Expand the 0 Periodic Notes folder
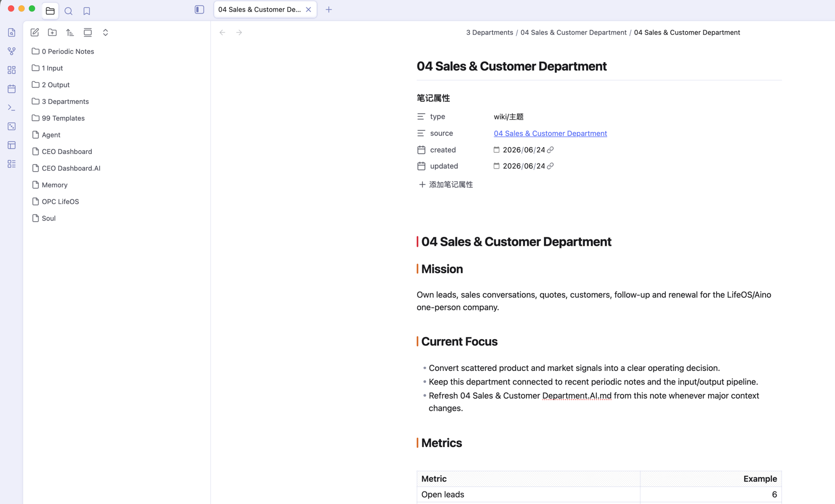This screenshot has width=835, height=504. (x=117, y=51)
